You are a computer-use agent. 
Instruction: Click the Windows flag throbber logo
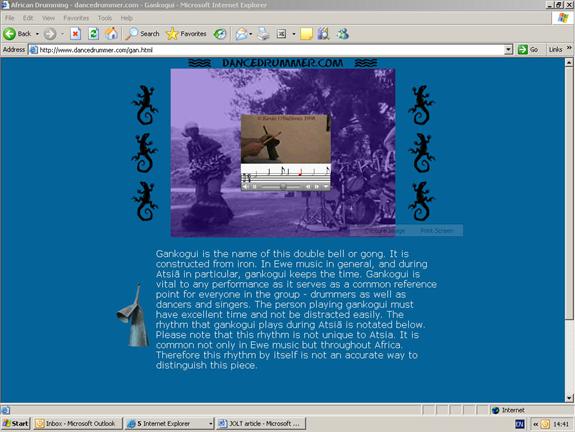563,18
